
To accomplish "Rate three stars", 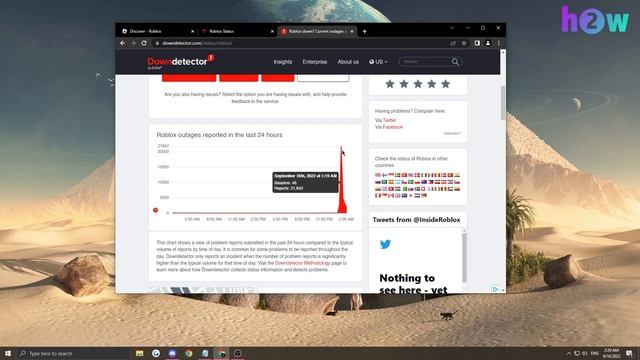I will [418, 84].
